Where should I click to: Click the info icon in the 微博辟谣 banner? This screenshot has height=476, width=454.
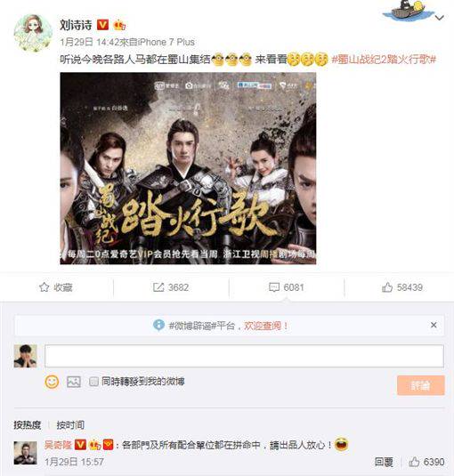(x=158, y=325)
